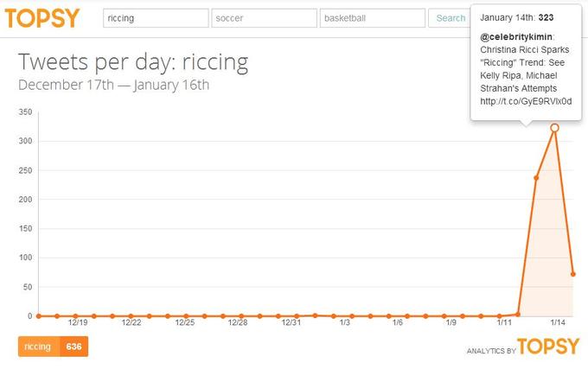
Task: Click the 1/14 x-axis date label
Action: [x=558, y=322]
